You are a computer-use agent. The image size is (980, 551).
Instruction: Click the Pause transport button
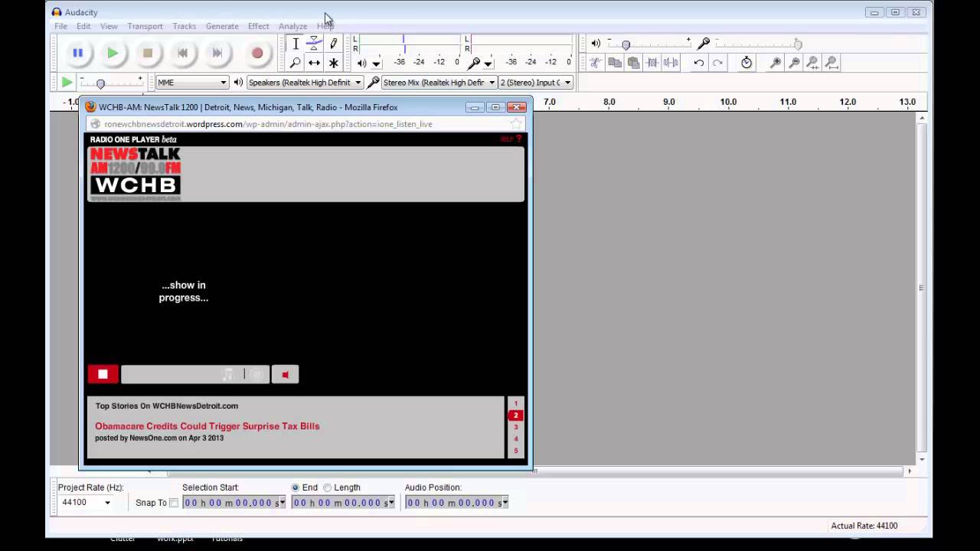[77, 53]
